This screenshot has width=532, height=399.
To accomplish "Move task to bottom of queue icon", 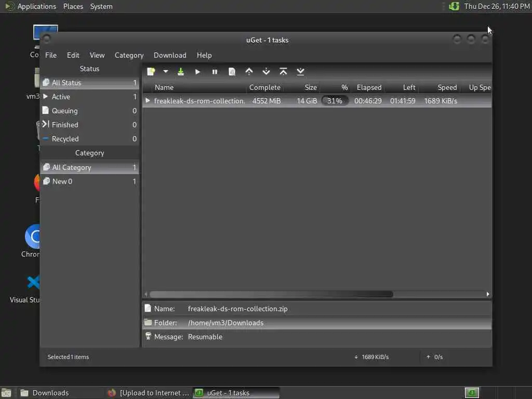I will tap(300, 72).
